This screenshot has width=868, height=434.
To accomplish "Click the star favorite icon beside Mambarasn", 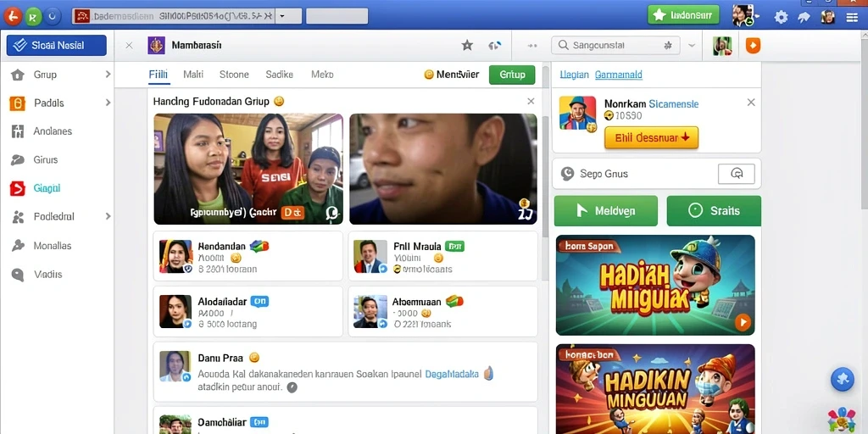I will (x=467, y=46).
